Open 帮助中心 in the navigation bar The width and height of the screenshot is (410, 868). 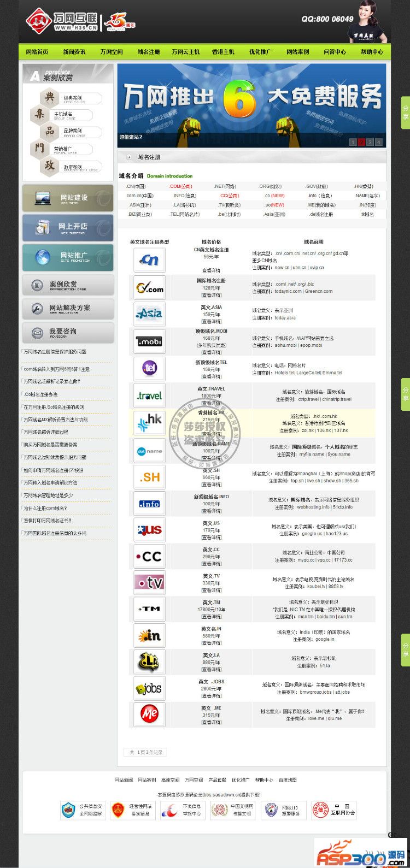click(x=372, y=52)
